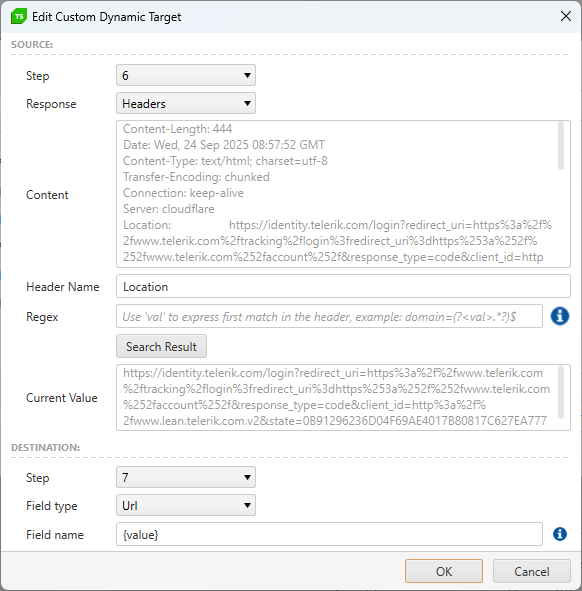The image size is (582, 591).
Task: Click the Content box vertical scrollbar
Action: [x=561, y=145]
